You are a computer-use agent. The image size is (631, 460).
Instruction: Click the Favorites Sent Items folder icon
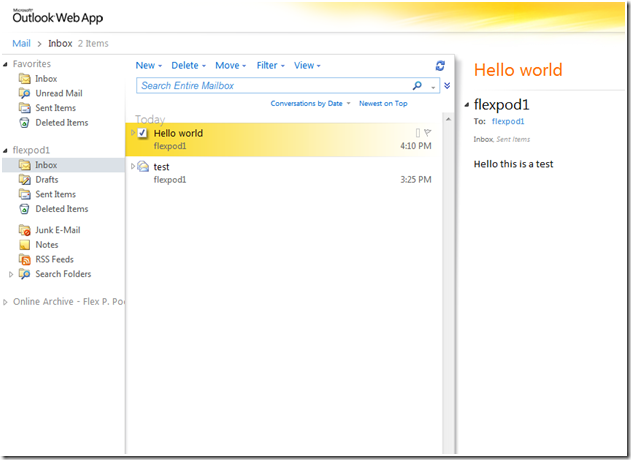[x=25, y=108]
